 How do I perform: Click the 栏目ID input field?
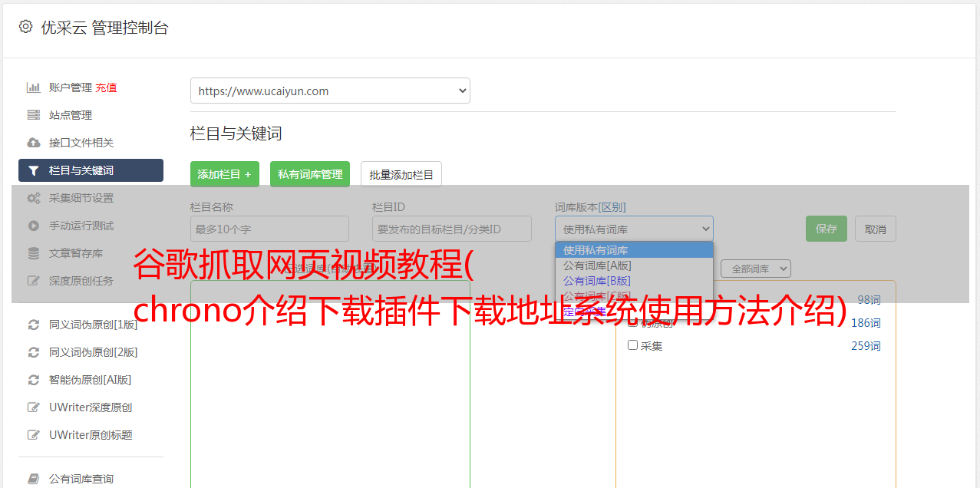452,229
